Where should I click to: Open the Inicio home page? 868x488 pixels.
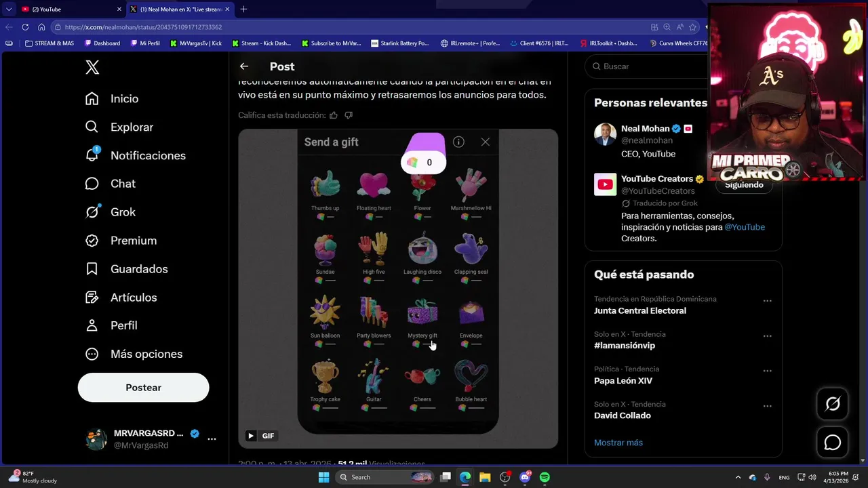(x=112, y=99)
